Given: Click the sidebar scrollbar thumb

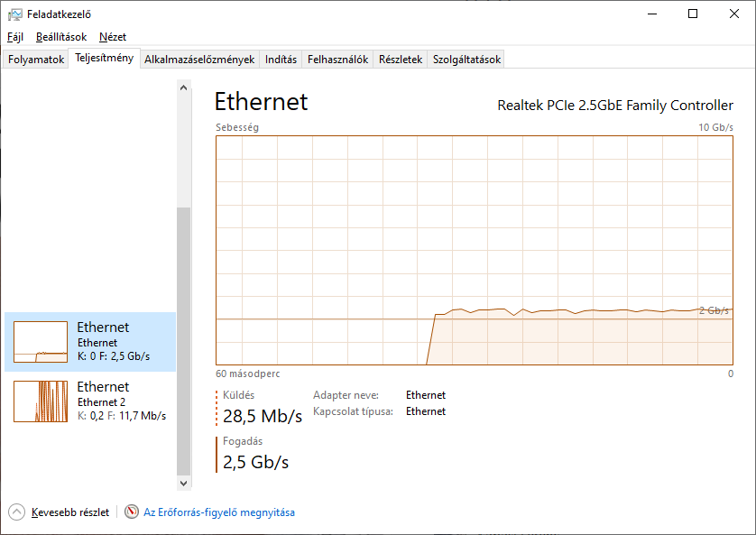Looking at the screenshot, I should pyautogui.click(x=183, y=341).
